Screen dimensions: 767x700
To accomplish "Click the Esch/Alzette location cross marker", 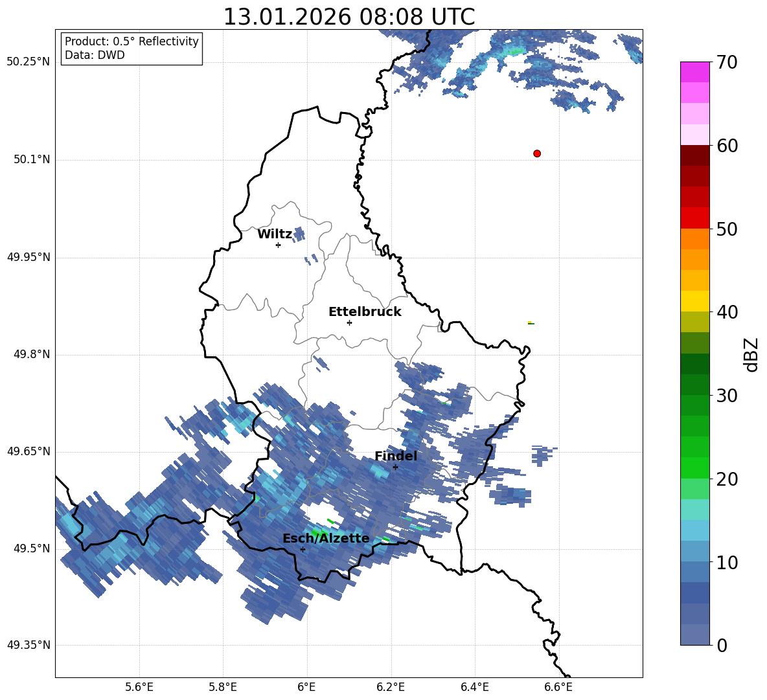I will (x=303, y=549).
